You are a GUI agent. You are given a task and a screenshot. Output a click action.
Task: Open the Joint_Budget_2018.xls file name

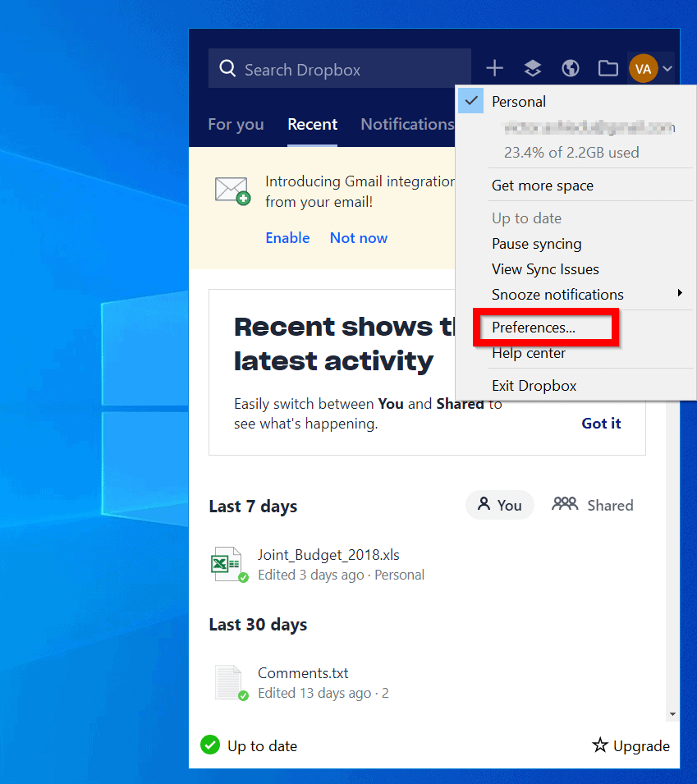[328, 555]
